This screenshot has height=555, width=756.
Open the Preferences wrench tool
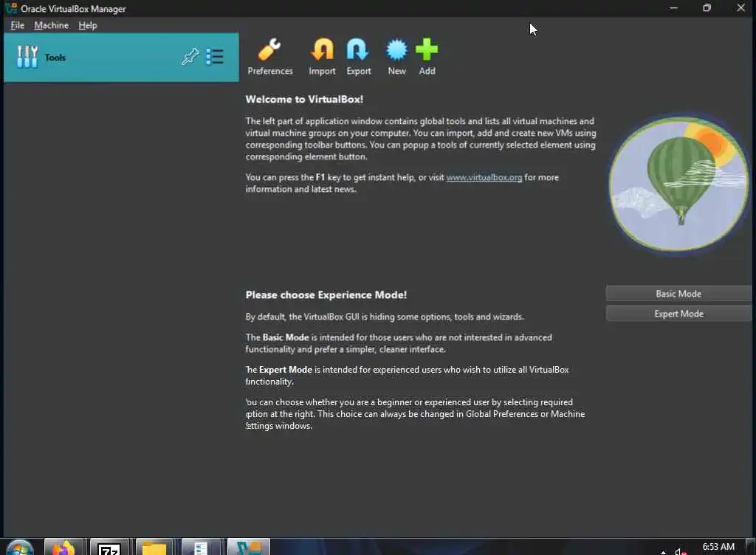[270, 57]
